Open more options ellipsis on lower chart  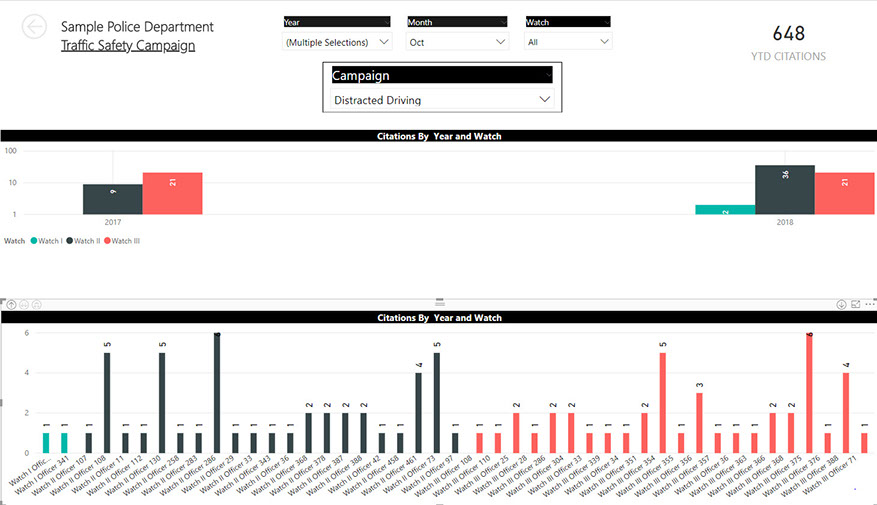coord(869,304)
